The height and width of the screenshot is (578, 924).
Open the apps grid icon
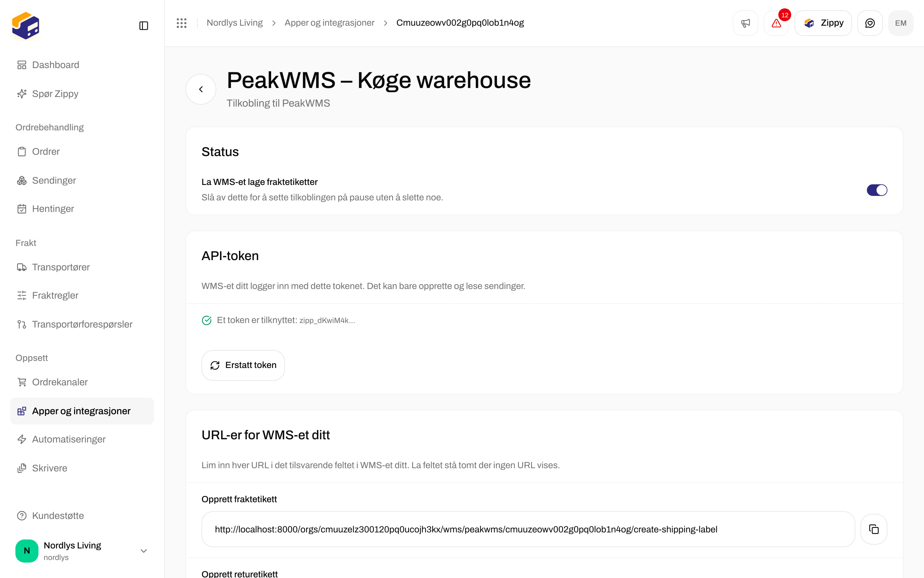[x=182, y=23]
